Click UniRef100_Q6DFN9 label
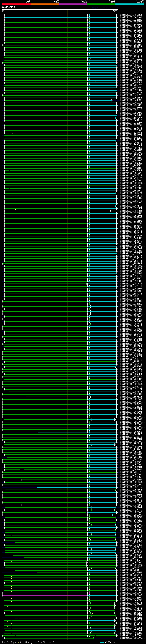The width and height of the screenshot is (146, 644). 131,301
